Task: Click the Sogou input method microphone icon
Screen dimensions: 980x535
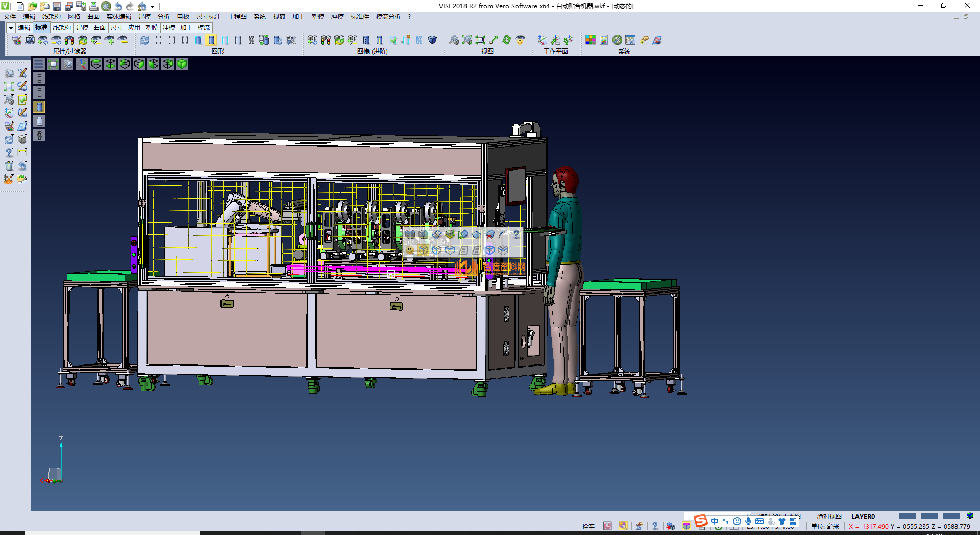Action: 748,521
